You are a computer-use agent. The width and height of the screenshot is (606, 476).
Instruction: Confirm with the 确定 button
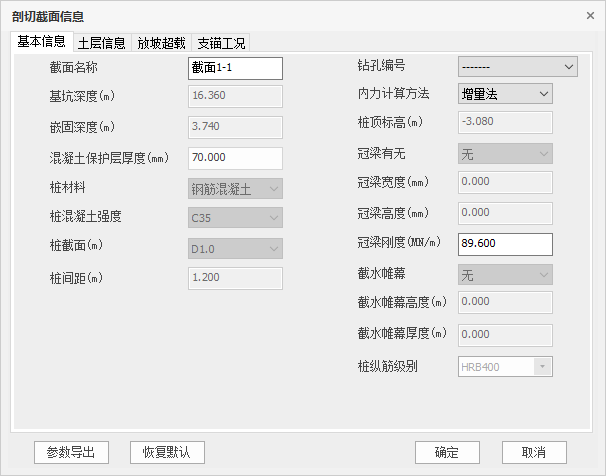[447, 452]
